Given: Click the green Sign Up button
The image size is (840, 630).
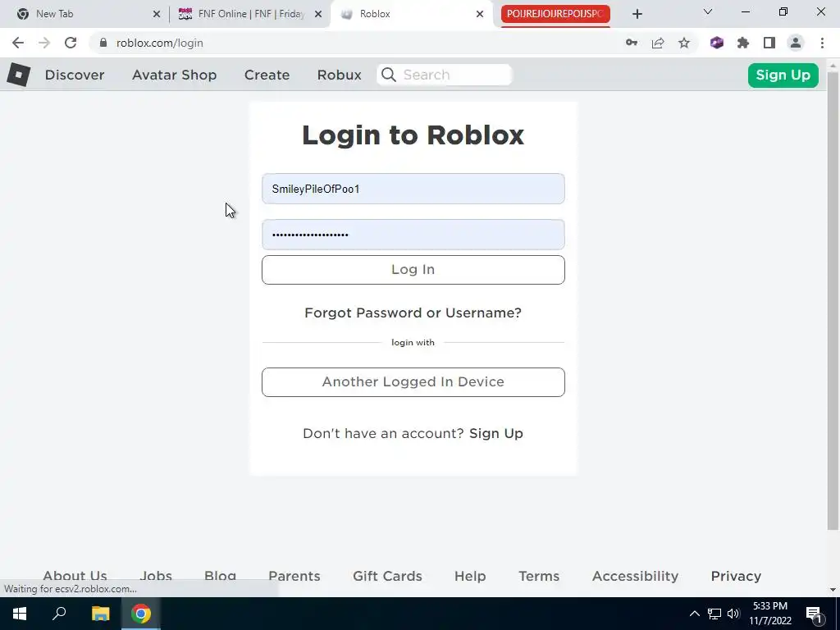Looking at the screenshot, I should click(x=783, y=75).
